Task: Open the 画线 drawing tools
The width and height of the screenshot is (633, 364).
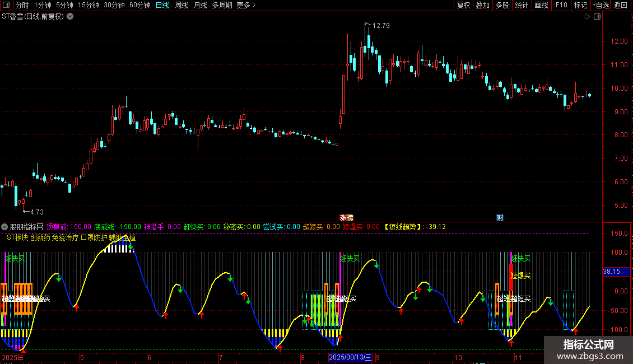Action: [x=541, y=5]
